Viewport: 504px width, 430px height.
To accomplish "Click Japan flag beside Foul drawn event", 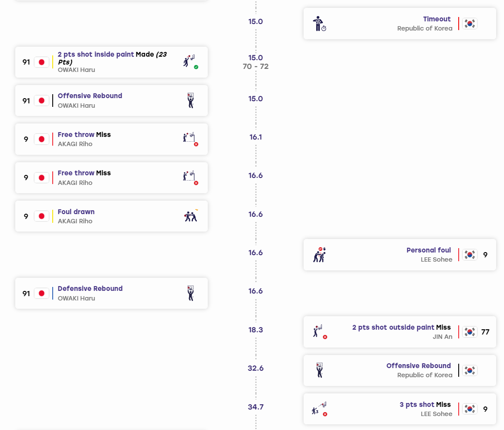I will coord(41,216).
